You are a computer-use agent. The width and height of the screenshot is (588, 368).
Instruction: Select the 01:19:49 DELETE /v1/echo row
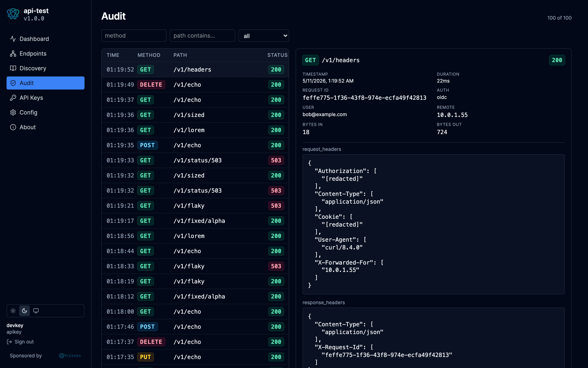pos(195,85)
